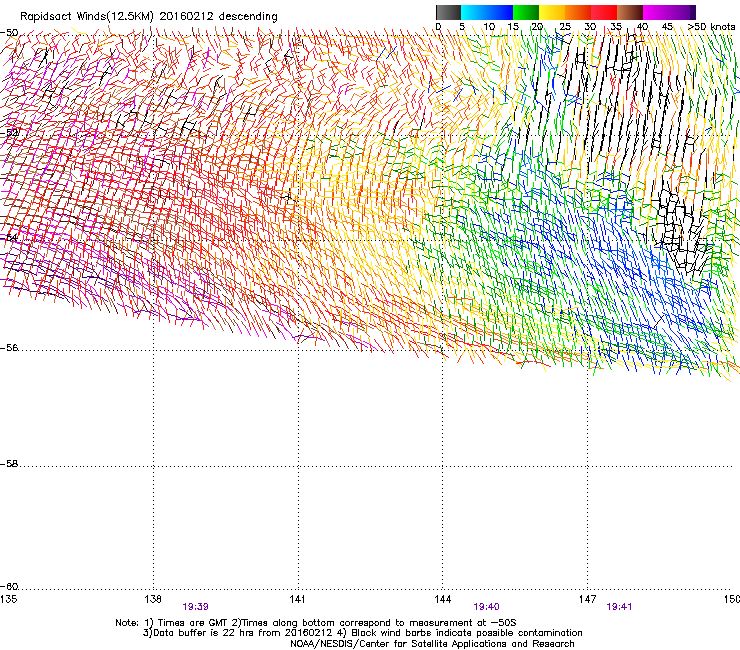This screenshot has height=650, width=740.
Task: Click the '-60' latitude label
Action: (9, 586)
